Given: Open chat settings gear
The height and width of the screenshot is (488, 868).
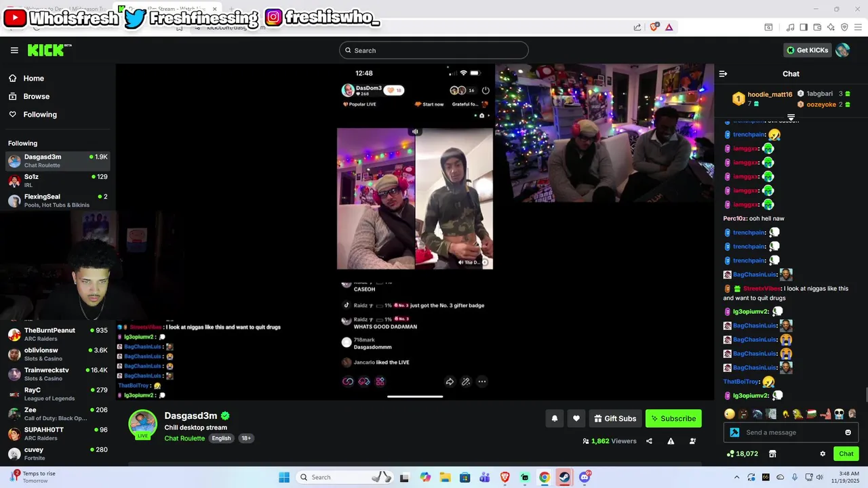Looking at the screenshot, I should (823, 454).
